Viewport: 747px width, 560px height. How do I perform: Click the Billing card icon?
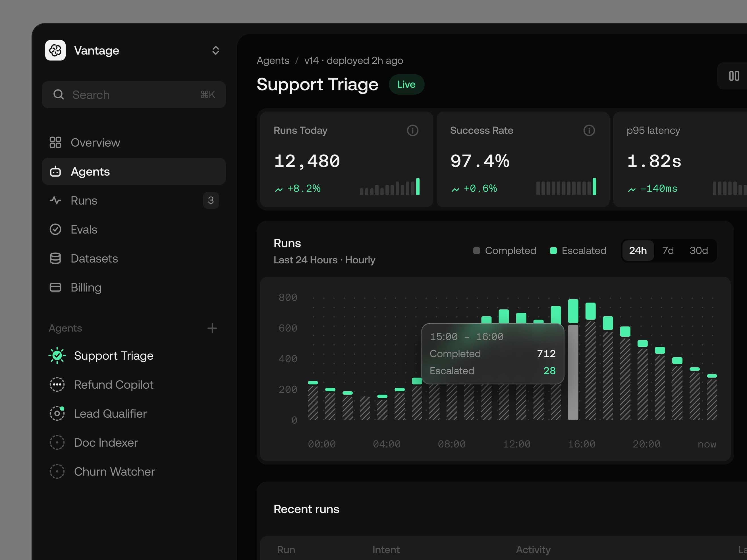[x=55, y=288]
